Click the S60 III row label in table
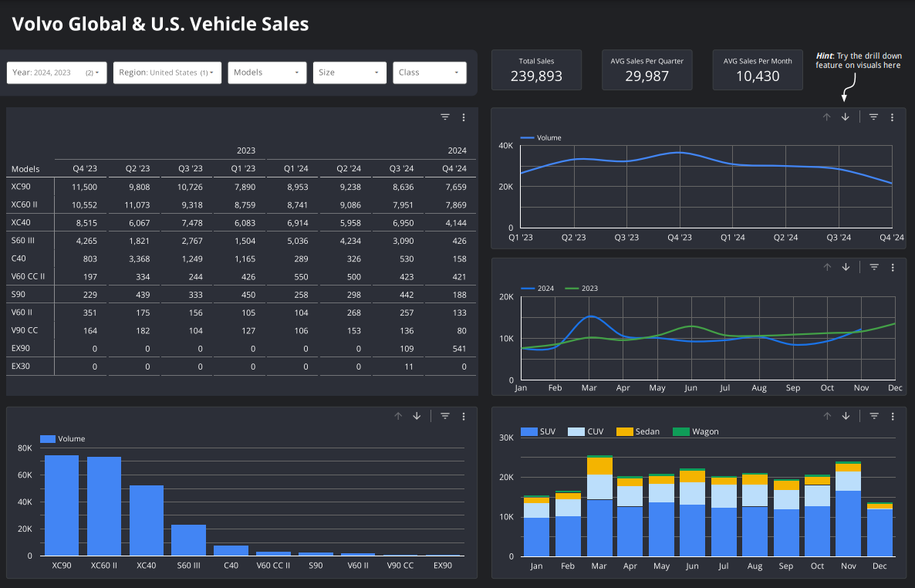Image resolution: width=915 pixels, height=588 pixels. pos(22,241)
